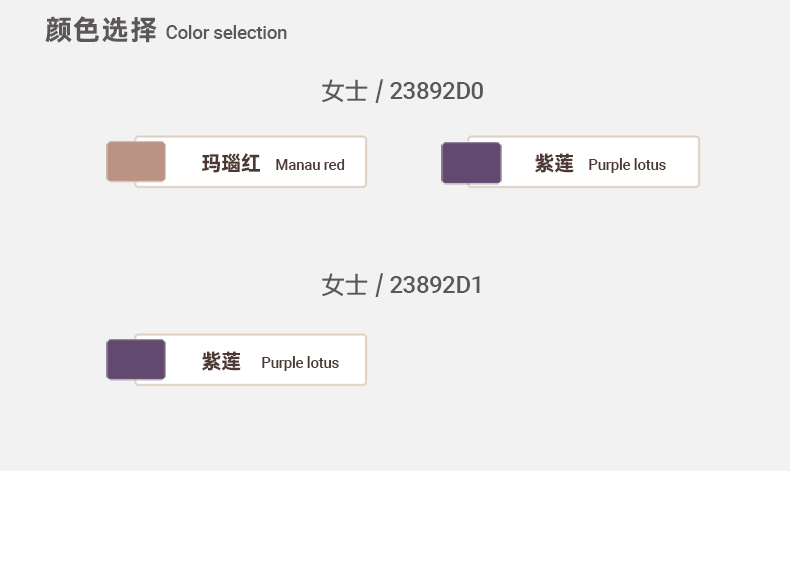Screen dimensions: 790x586
Task: Click 女士 in the 23892D1 heading
Action: [344, 286]
